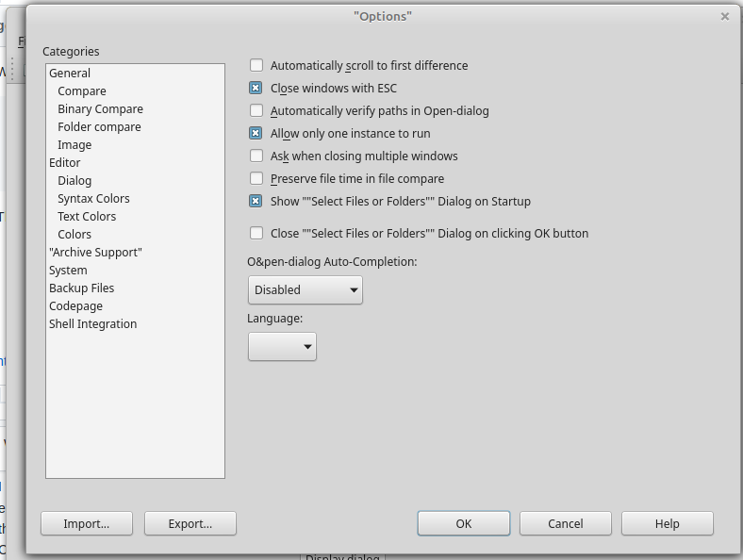This screenshot has width=743, height=560.
Task: Toggle Allow only one instance to run
Action: pyautogui.click(x=256, y=134)
